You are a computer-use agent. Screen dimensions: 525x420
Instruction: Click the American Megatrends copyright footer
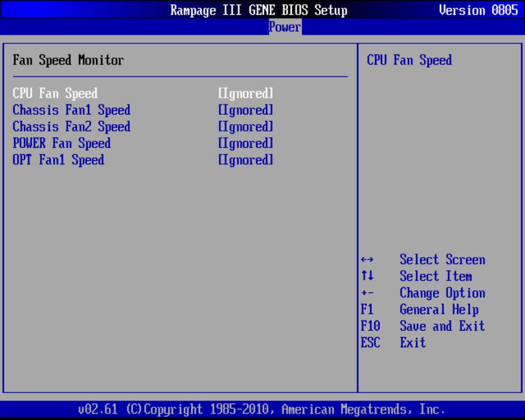point(261,409)
